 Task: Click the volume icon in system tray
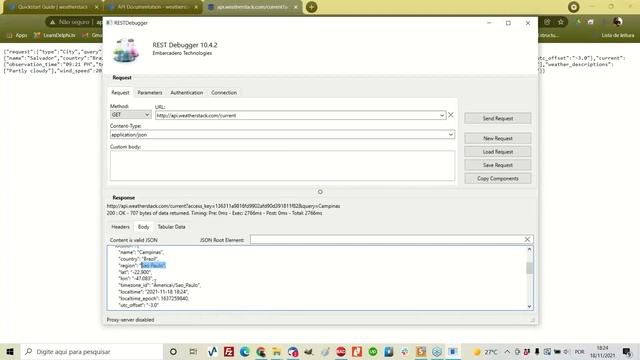pos(566,351)
